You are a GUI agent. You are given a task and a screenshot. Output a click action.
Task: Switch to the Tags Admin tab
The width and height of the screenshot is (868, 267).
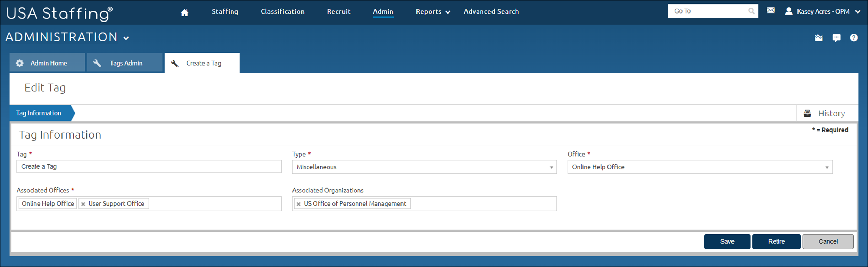coord(125,62)
